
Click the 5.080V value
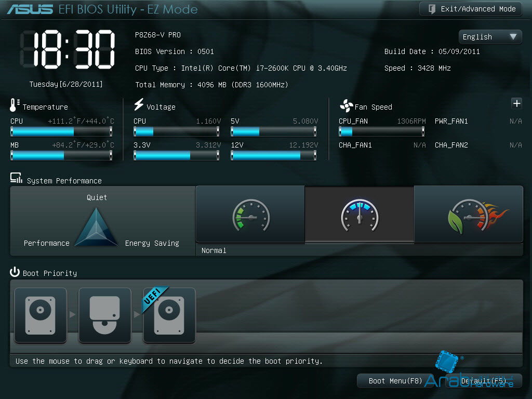[305, 121]
